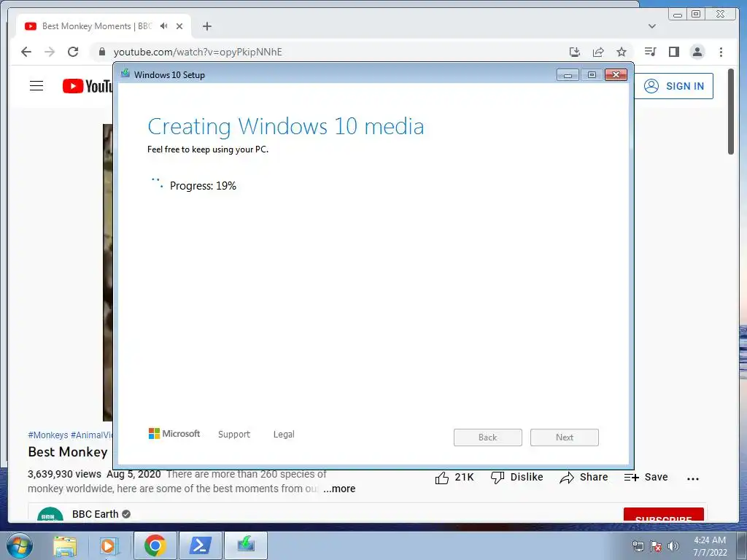Launch Windows Media Player from taskbar

[x=109, y=545]
